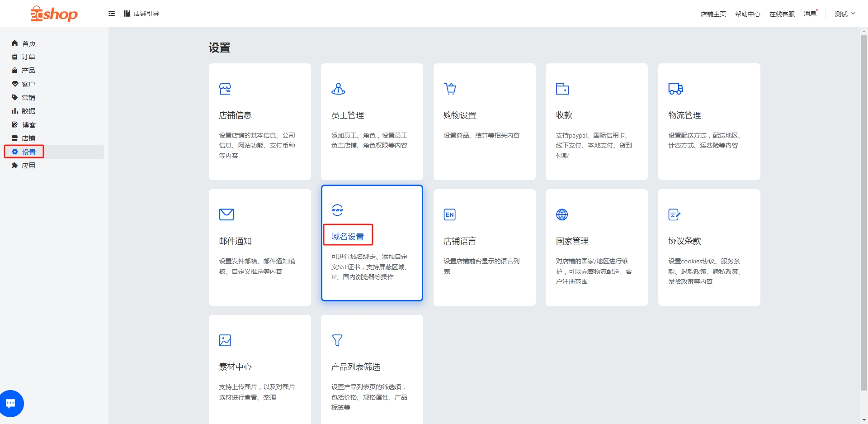
Task: Click the gear icon beside 设置
Action: click(x=14, y=152)
